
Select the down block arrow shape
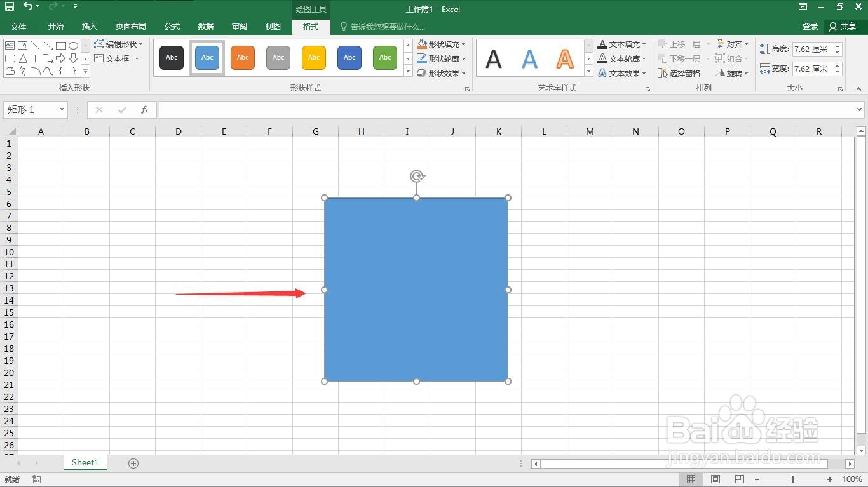click(x=73, y=58)
